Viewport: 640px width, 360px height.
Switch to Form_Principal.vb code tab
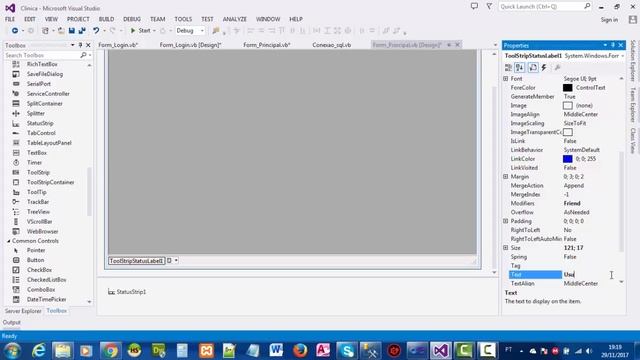tap(267, 45)
